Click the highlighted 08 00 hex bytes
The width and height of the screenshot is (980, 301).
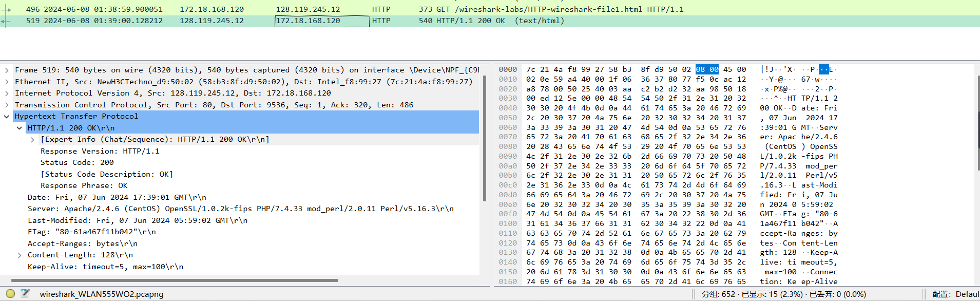[x=707, y=69]
